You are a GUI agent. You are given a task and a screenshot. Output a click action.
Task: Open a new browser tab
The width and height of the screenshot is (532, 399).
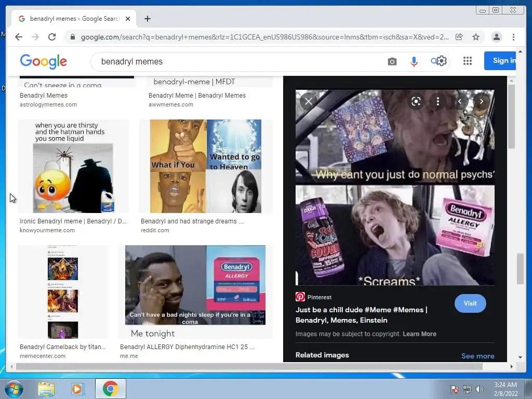pyautogui.click(x=147, y=19)
